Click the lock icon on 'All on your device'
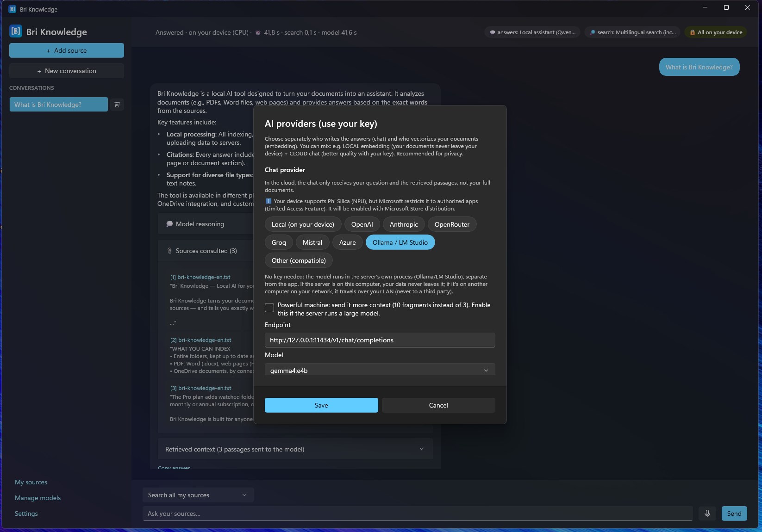Image resolution: width=762 pixels, height=532 pixels. click(x=692, y=32)
